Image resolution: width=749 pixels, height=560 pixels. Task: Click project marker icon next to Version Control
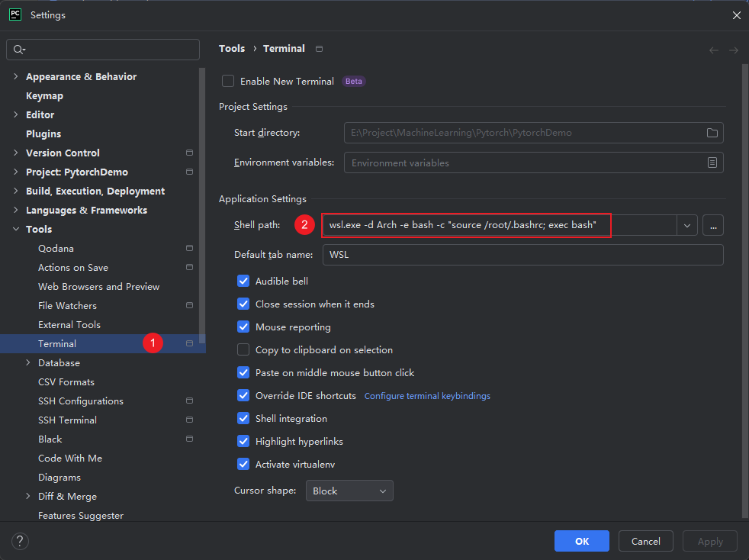190,153
